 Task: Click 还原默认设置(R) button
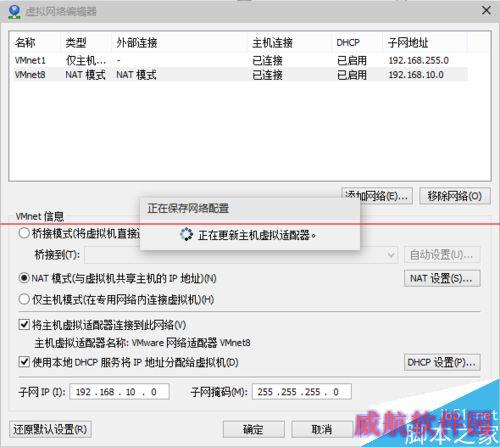[x=50, y=429]
